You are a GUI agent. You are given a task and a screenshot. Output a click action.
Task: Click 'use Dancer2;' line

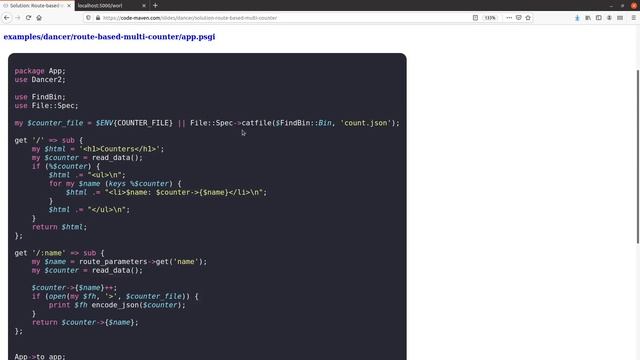[x=40, y=80]
